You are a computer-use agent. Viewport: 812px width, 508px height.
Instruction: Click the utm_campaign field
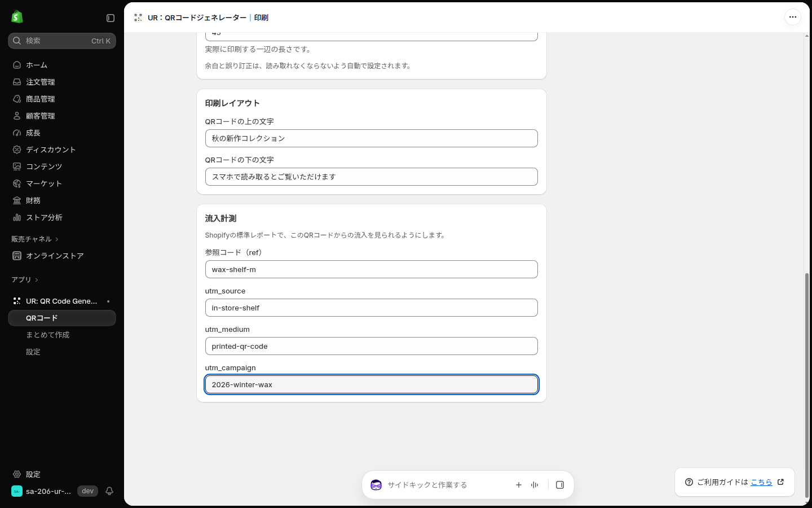point(372,384)
